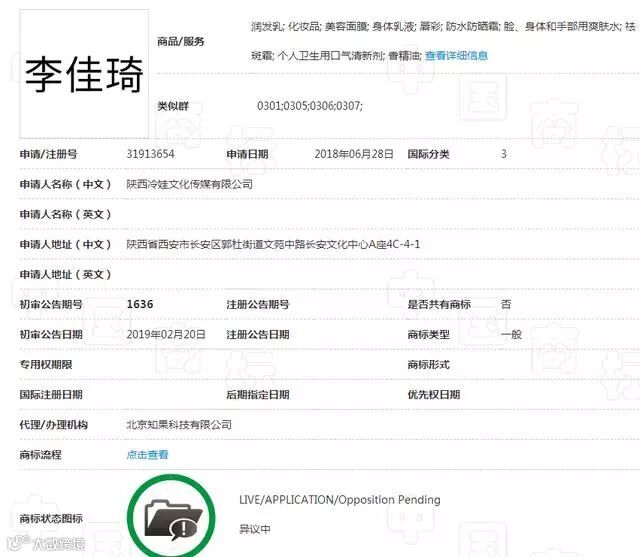The width and height of the screenshot is (640, 557).
Task: Click the 代理/办理机构 label
Action: coord(53,424)
